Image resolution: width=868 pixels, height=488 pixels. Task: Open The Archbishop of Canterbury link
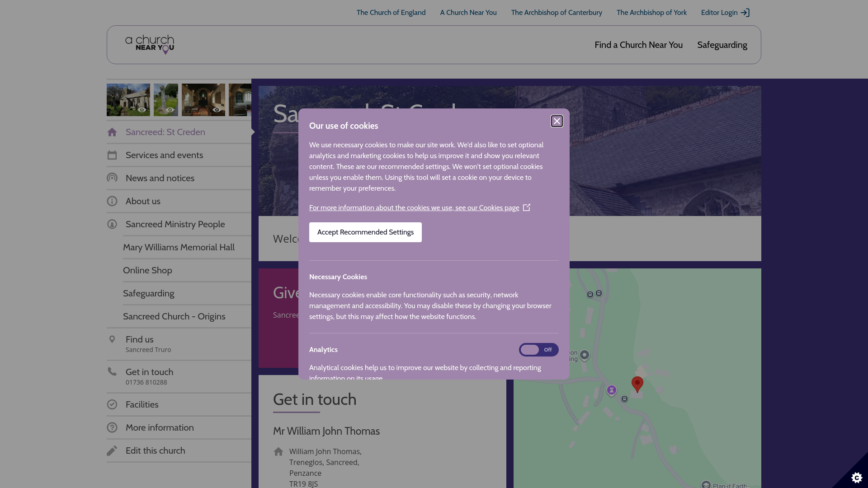click(x=557, y=13)
